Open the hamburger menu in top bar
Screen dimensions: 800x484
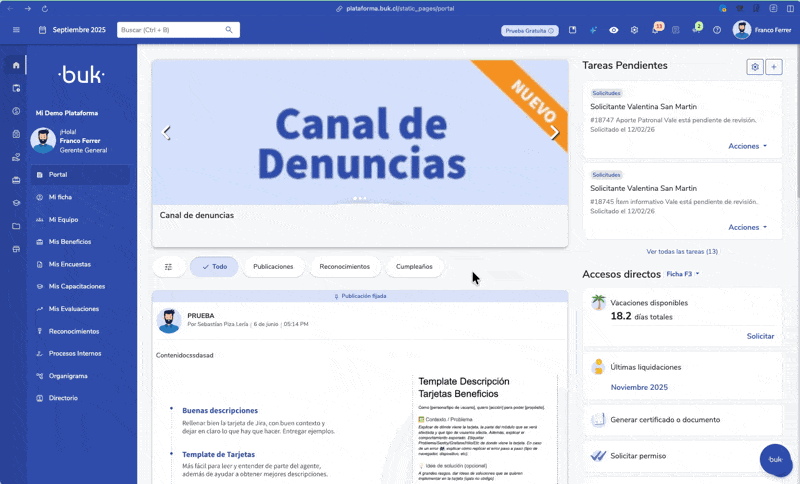16,30
